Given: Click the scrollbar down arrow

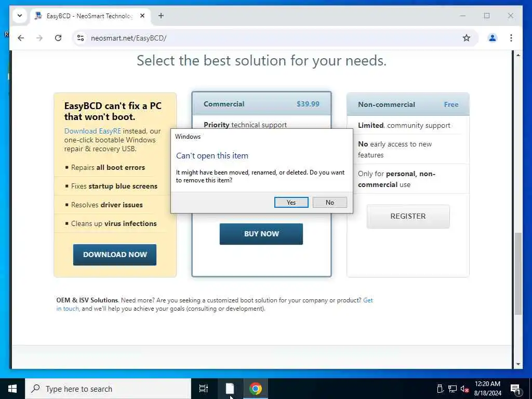Looking at the screenshot, I should (x=518, y=364).
